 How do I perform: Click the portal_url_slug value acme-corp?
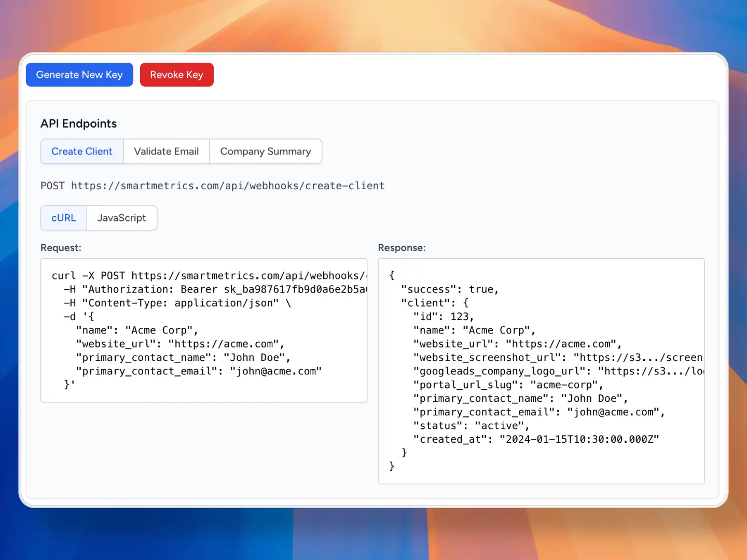[x=571, y=385]
